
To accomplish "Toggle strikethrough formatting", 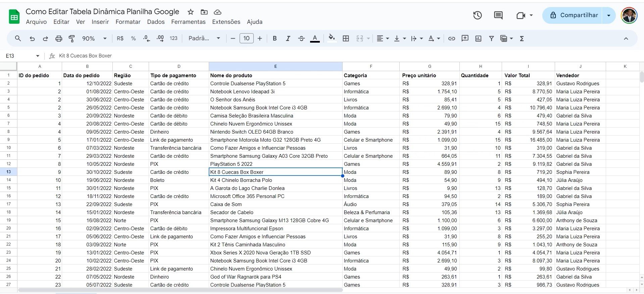I will (x=301, y=39).
